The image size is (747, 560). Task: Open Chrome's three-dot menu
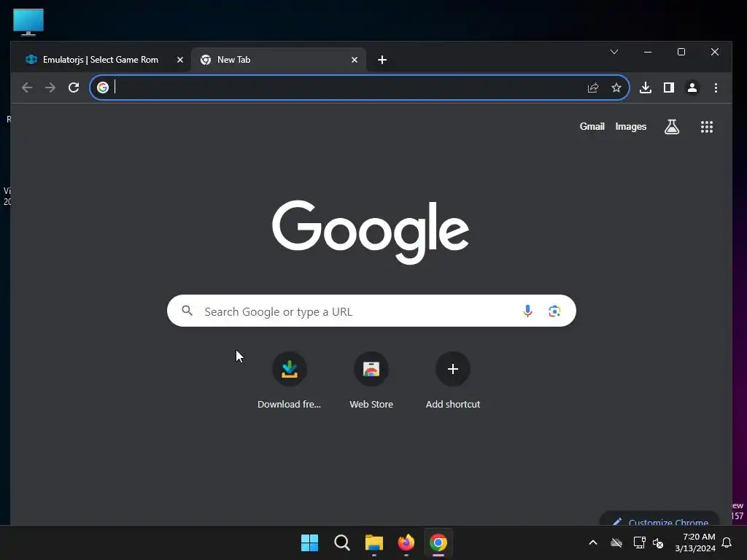click(x=716, y=87)
